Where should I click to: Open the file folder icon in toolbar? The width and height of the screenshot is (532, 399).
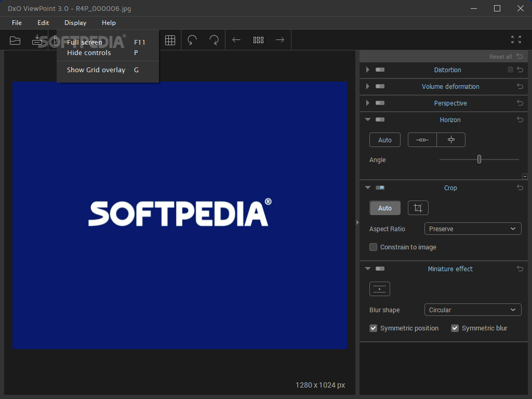tap(15, 41)
